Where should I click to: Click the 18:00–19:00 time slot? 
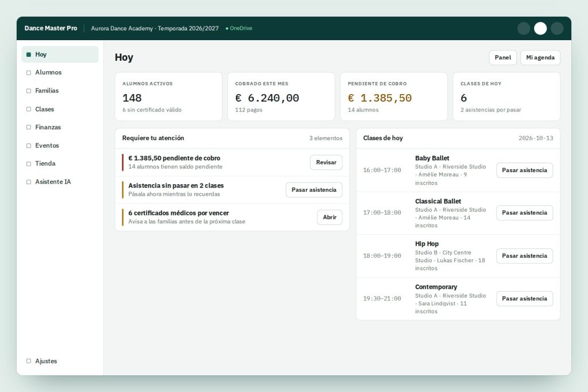point(382,255)
